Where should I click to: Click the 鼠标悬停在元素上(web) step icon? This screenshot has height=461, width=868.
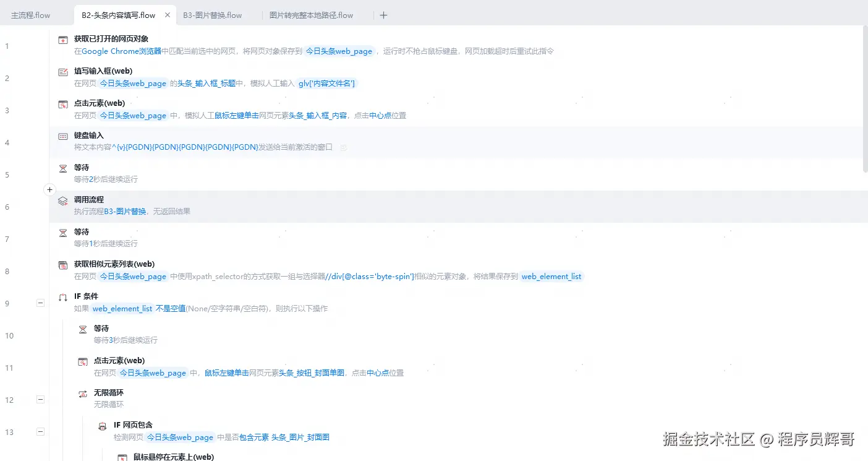pos(122,457)
